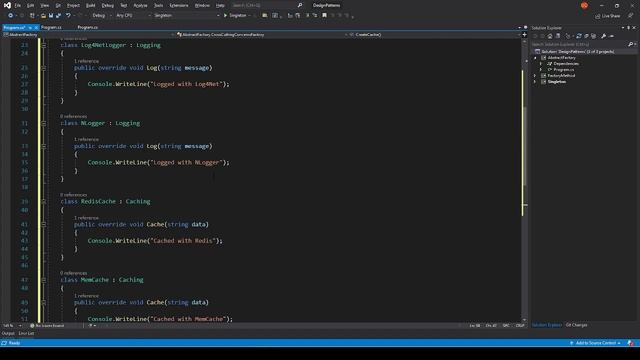Click the search magnifier icon in title bar
Screen dimensions: 640x360
[300, 5]
